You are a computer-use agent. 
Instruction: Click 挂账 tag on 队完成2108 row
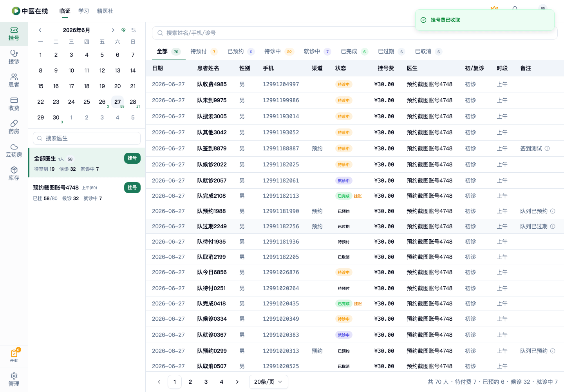pos(358,196)
